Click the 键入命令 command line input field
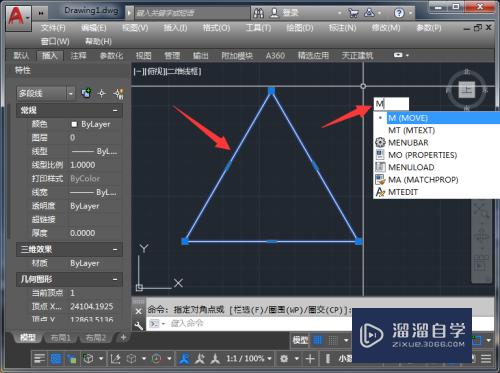Image resolution: width=500 pixels, height=373 pixels. tap(260, 323)
